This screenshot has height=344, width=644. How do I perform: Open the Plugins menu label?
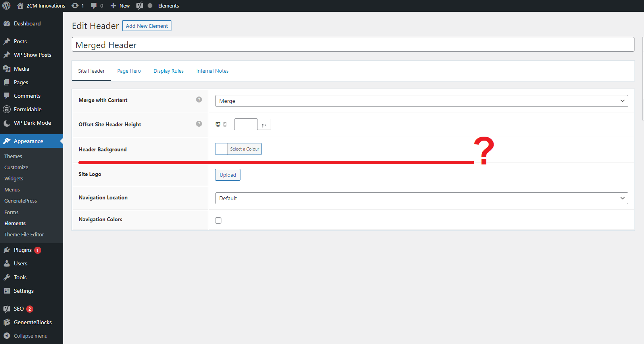tap(23, 250)
